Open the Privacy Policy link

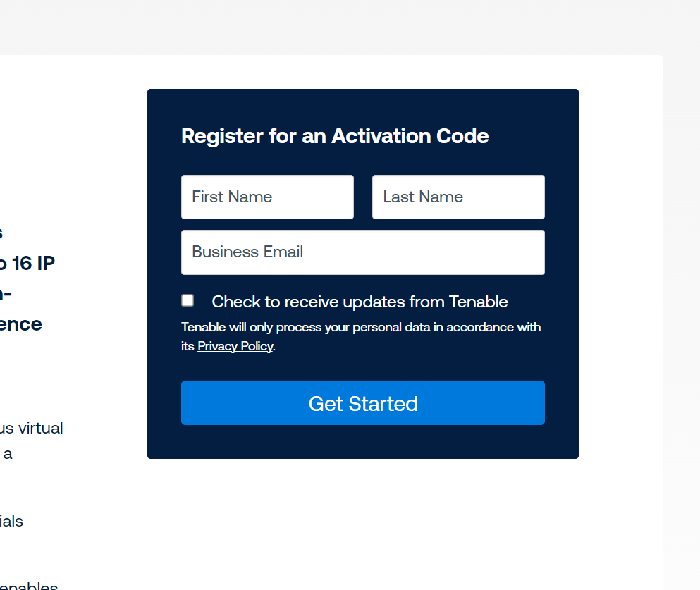tap(235, 346)
